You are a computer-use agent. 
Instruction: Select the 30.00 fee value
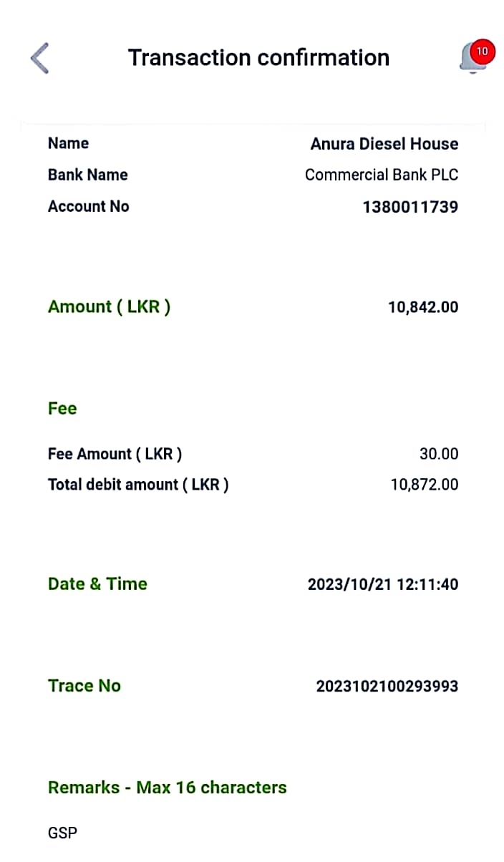tap(438, 454)
